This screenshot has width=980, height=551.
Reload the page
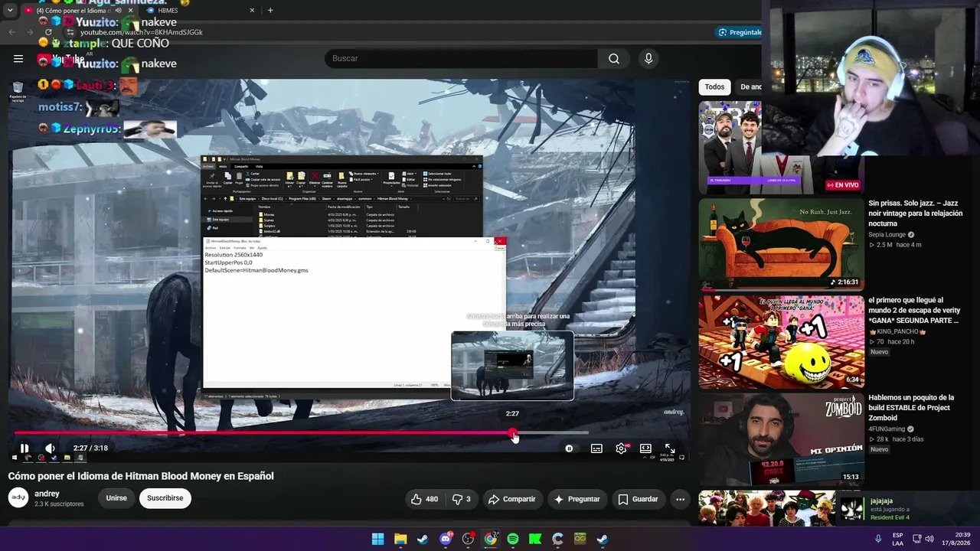coord(48,32)
